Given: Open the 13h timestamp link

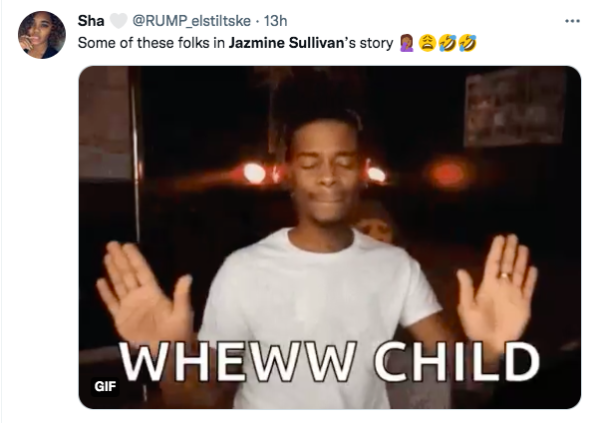Looking at the screenshot, I should pyautogui.click(x=275, y=21).
